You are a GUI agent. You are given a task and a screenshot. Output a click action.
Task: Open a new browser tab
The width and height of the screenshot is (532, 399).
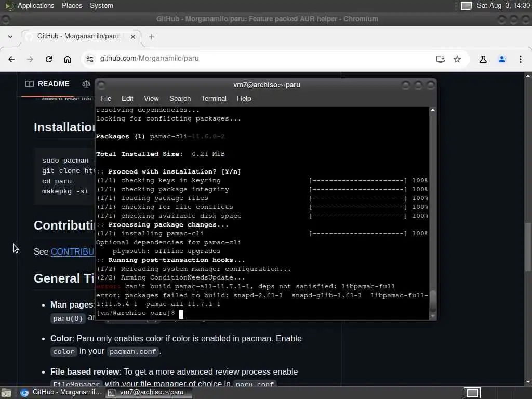click(x=152, y=37)
